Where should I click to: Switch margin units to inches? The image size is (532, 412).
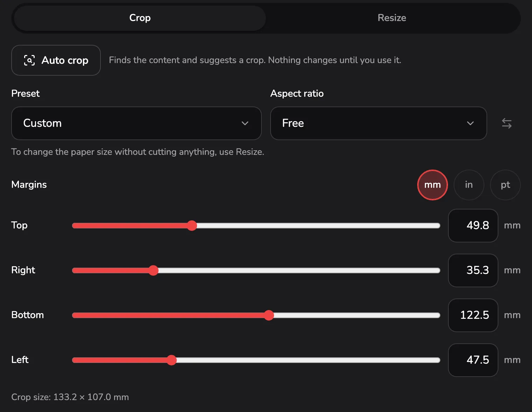click(469, 185)
